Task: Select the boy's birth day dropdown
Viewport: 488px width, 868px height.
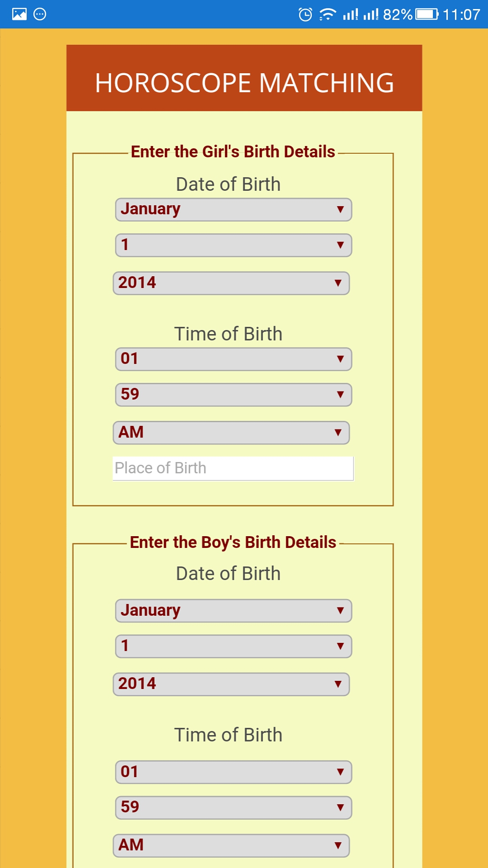Action: coord(233,646)
